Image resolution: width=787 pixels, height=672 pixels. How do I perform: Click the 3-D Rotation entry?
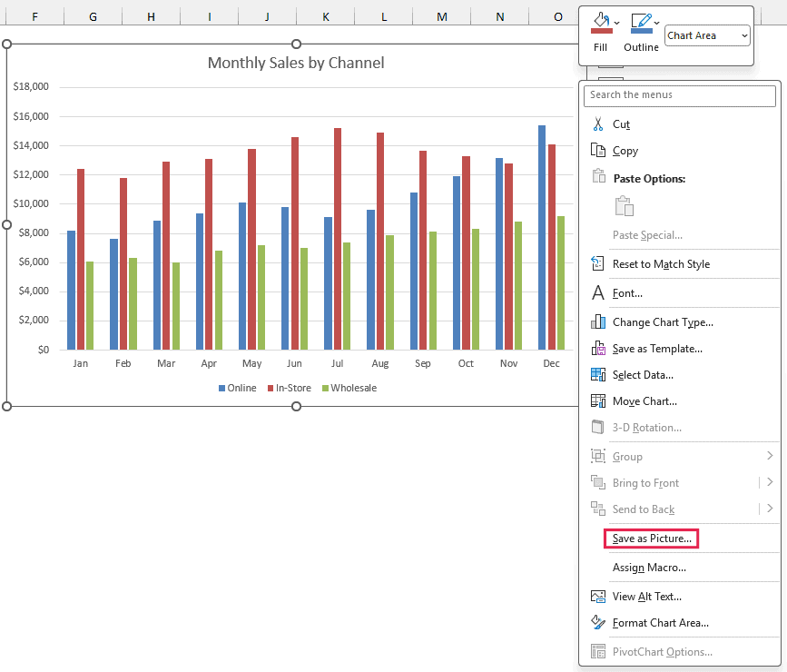[x=646, y=428]
